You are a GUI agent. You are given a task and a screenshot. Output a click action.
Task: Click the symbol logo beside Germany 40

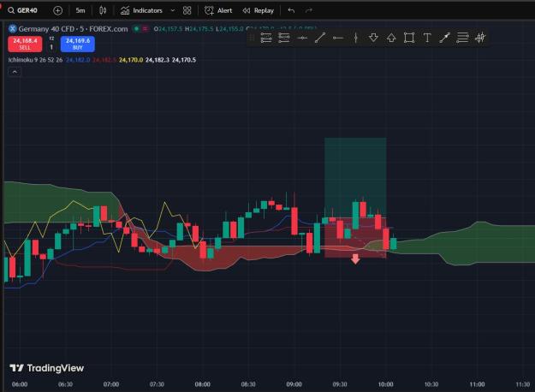[13, 29]
